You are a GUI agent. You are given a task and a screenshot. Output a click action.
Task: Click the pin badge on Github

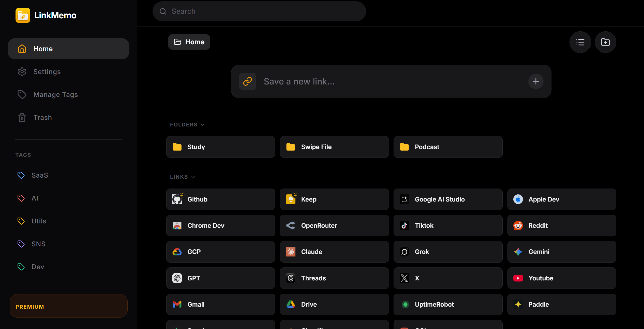pos(182,195)
